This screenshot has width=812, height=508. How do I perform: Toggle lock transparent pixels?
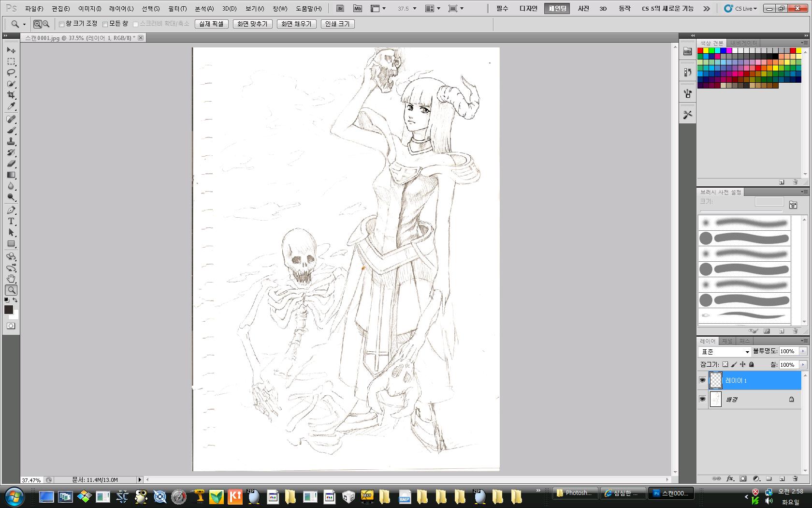point(725,364)
